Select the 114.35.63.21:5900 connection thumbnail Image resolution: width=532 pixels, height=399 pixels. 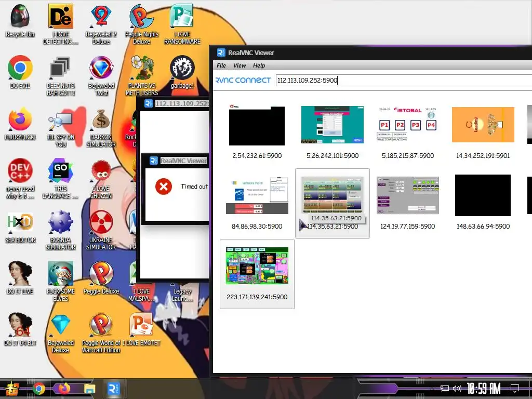[x=332, y=195]
